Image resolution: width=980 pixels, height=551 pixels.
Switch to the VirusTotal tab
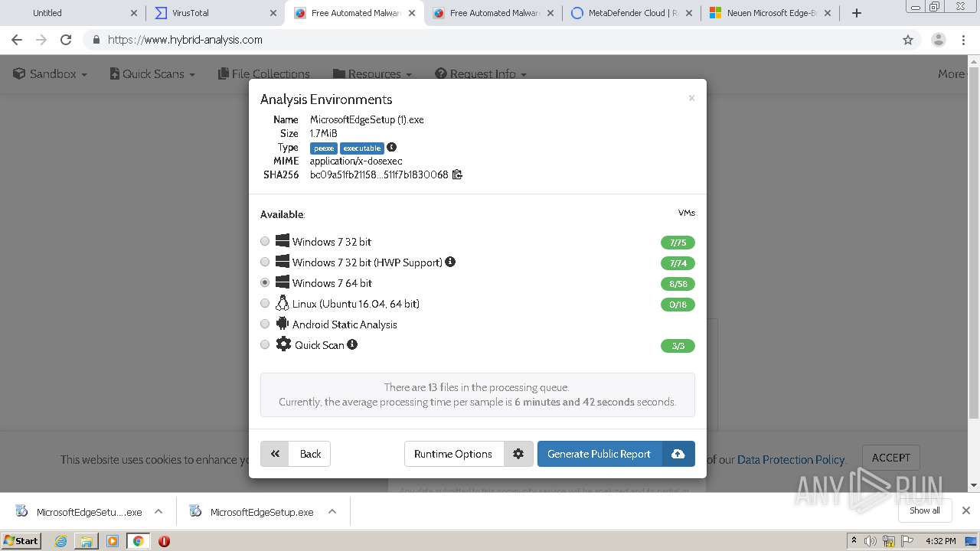(214, 13)
